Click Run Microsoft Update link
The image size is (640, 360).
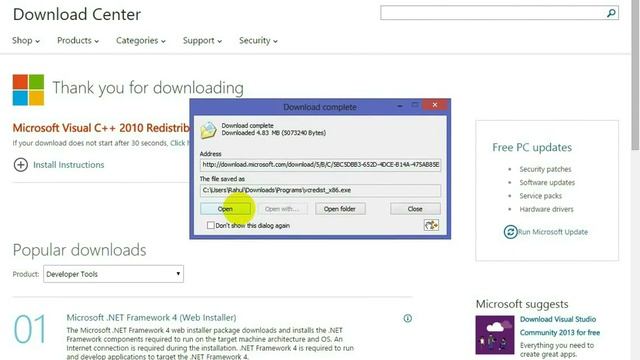[553, 232]
